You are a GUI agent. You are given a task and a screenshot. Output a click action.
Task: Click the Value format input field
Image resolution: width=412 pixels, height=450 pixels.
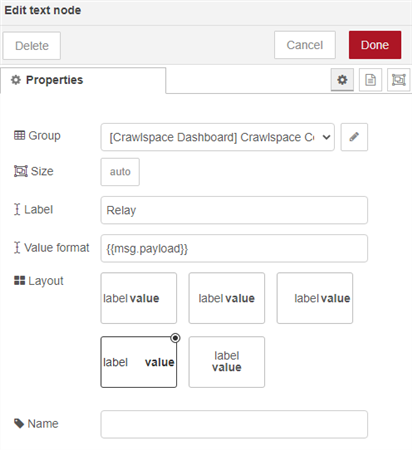click(x=234, y=248)
